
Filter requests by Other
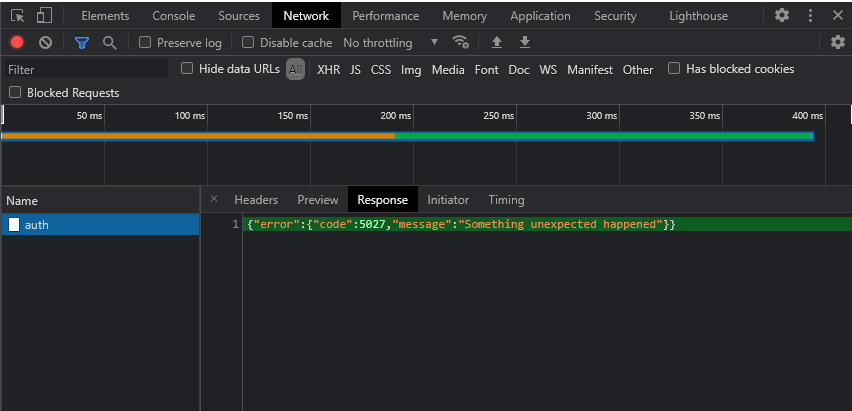coord(638,70)
